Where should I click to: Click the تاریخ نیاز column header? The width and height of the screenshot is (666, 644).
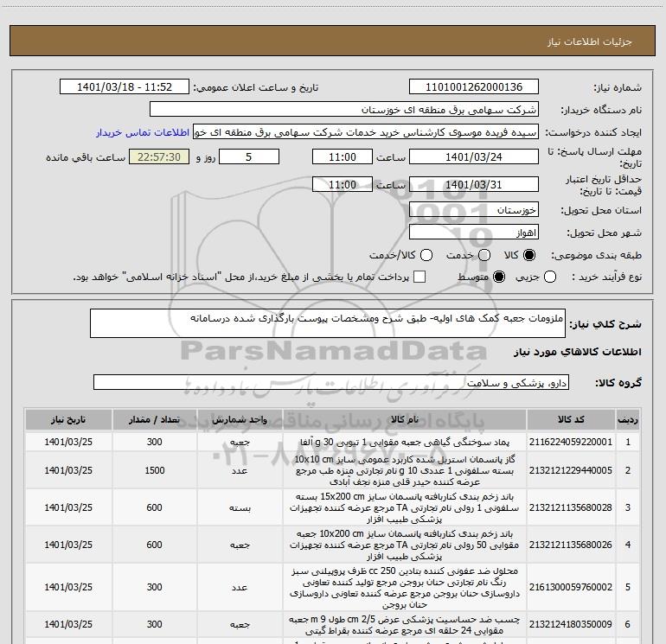(64, 419)
